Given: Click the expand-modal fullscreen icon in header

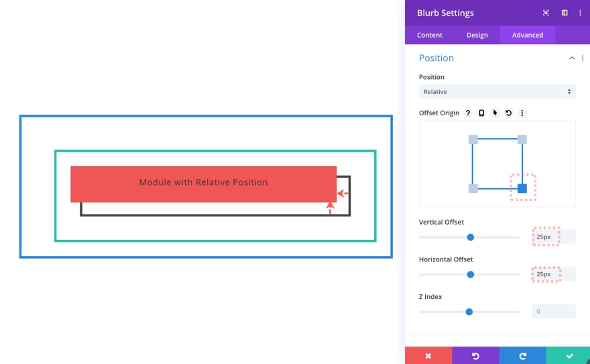Looking at the screenshot, I should (546, 13).
